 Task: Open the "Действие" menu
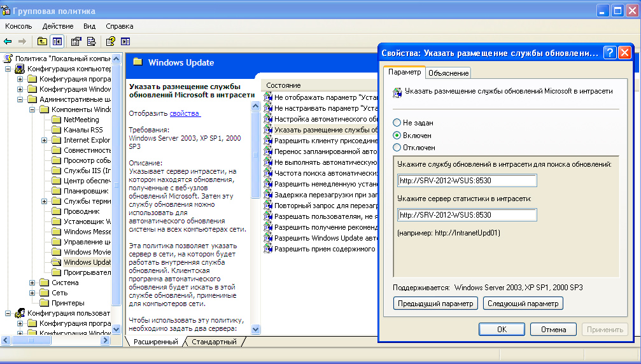point(58,26)
